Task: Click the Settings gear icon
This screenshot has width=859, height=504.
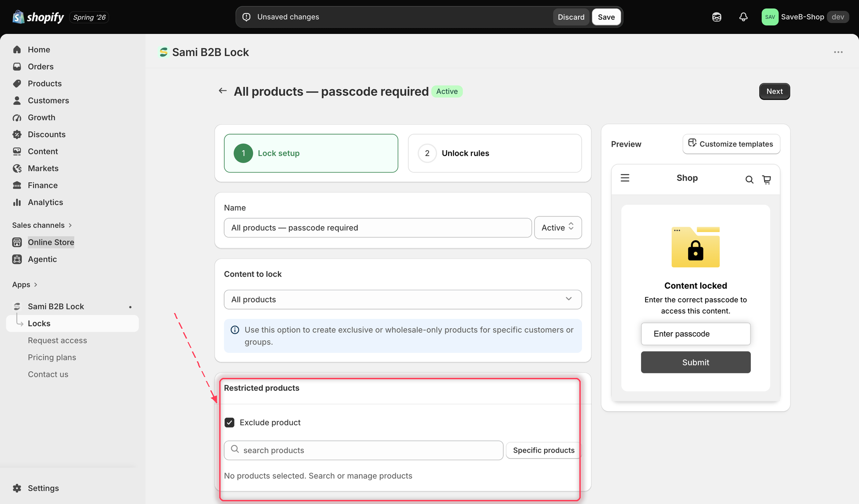Action: [17, 488]
